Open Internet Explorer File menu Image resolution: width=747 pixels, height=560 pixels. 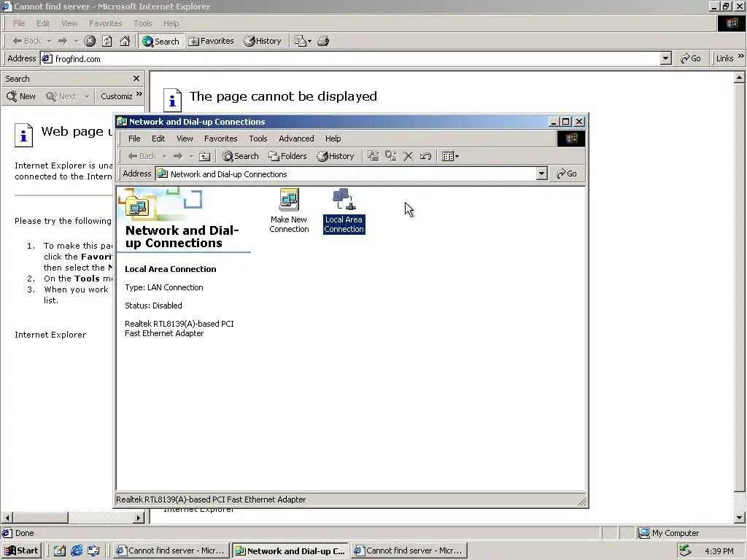coord(19,23)
